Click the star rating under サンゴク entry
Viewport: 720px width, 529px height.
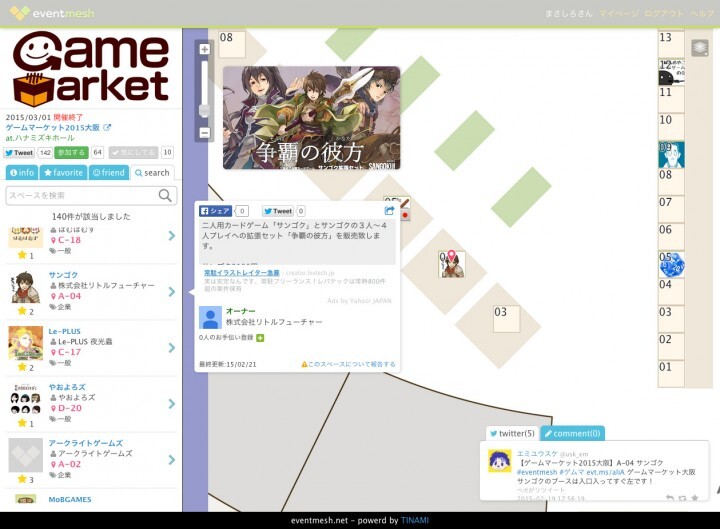tap(22, 311)
